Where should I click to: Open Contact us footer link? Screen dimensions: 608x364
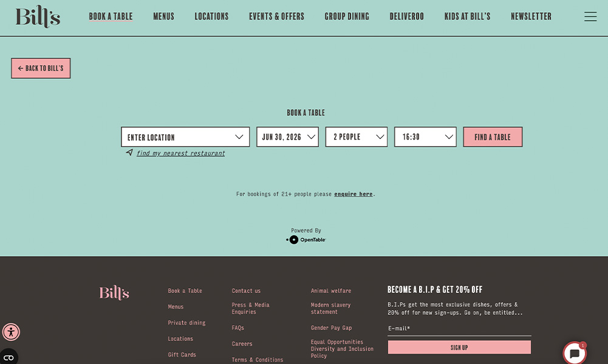[x=246, y=291]
